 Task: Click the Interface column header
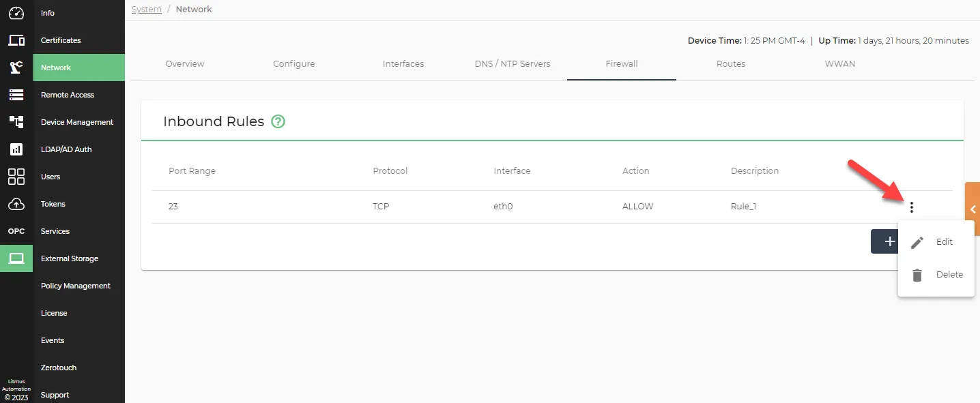coord(512,171)
